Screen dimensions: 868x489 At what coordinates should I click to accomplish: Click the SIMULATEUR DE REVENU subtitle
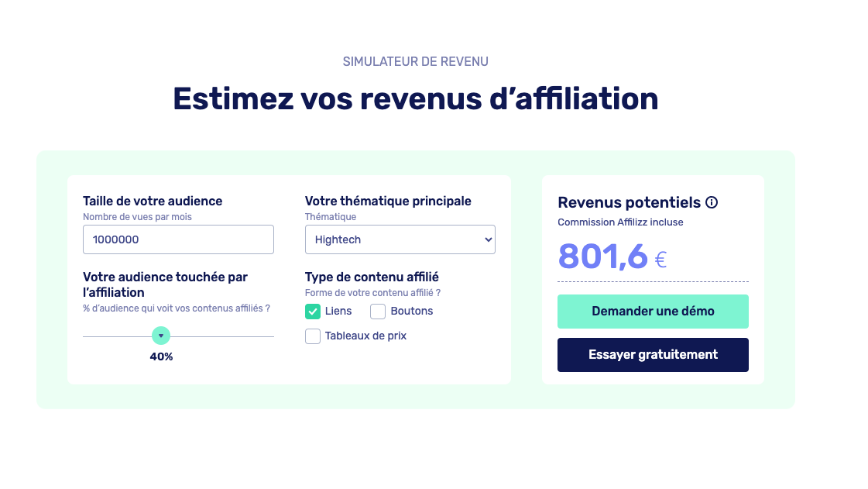pyautogui.click(x=415, y=61)
